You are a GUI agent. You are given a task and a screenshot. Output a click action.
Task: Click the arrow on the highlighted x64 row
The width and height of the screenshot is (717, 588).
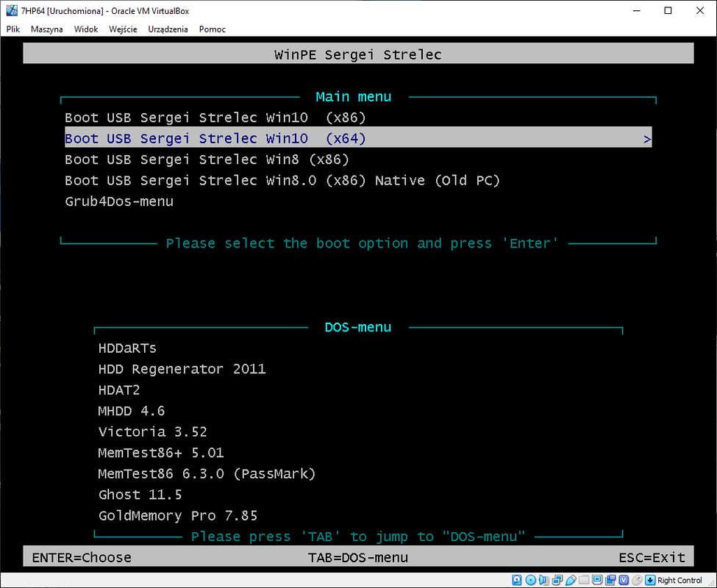click(647, 139)
